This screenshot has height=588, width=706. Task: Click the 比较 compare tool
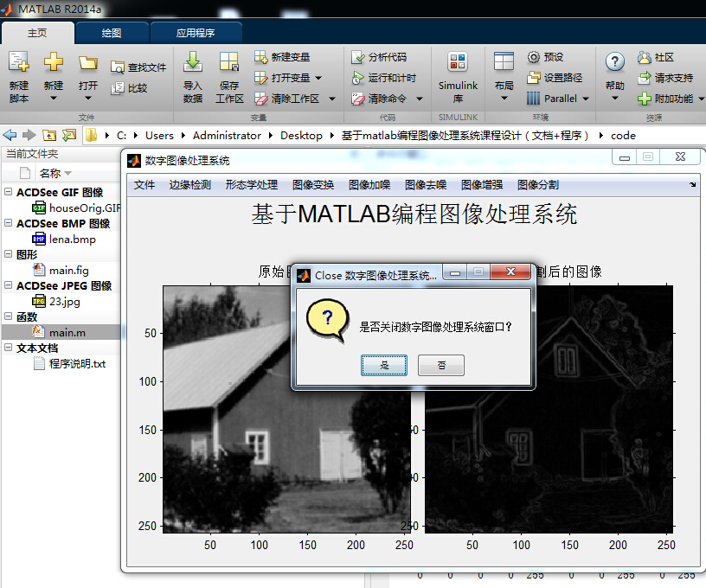(129, 87)
